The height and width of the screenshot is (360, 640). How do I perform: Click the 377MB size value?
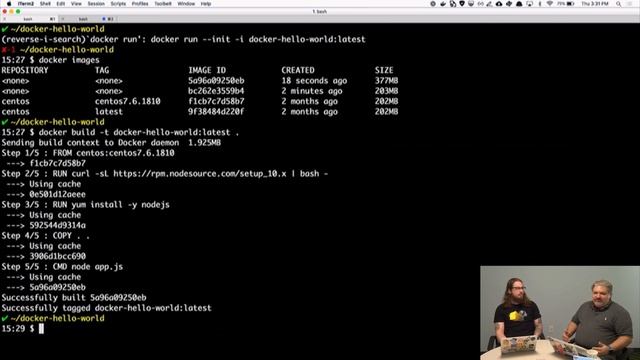[387, 80]
